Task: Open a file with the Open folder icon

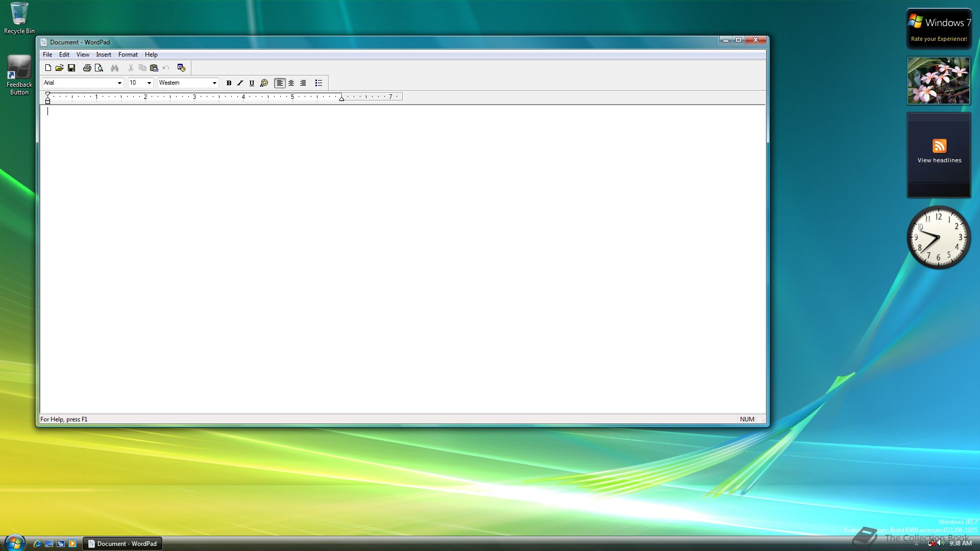Action: coord(60,67)
